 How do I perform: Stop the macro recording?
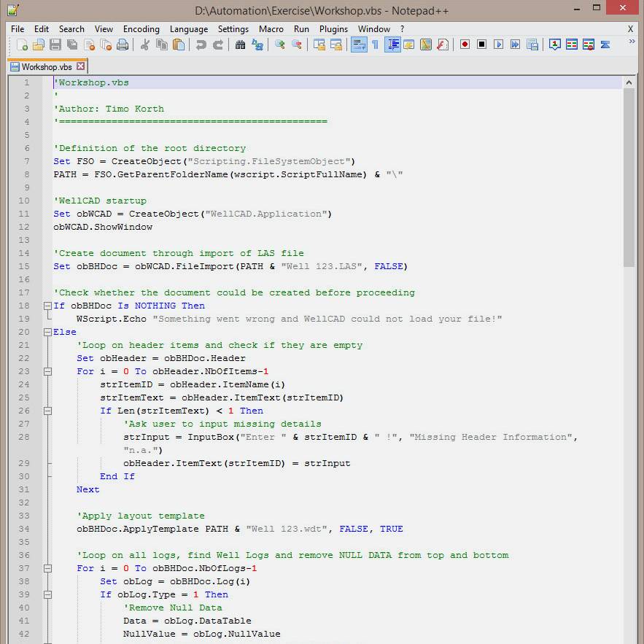482,44
